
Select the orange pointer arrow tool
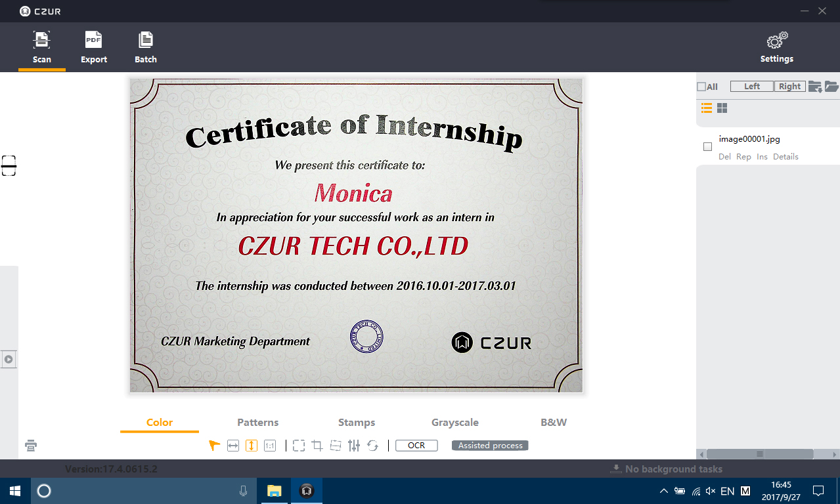click(x=214, y=446)
